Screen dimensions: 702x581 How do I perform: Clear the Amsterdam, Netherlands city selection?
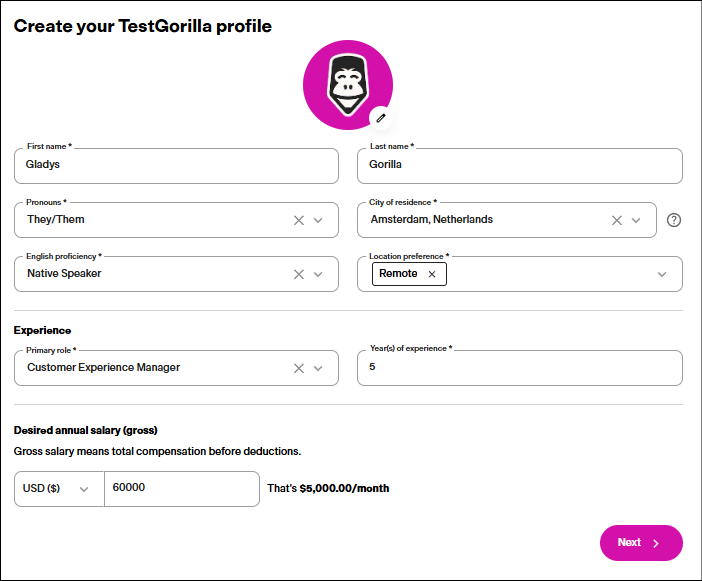(x=616, y=220)
